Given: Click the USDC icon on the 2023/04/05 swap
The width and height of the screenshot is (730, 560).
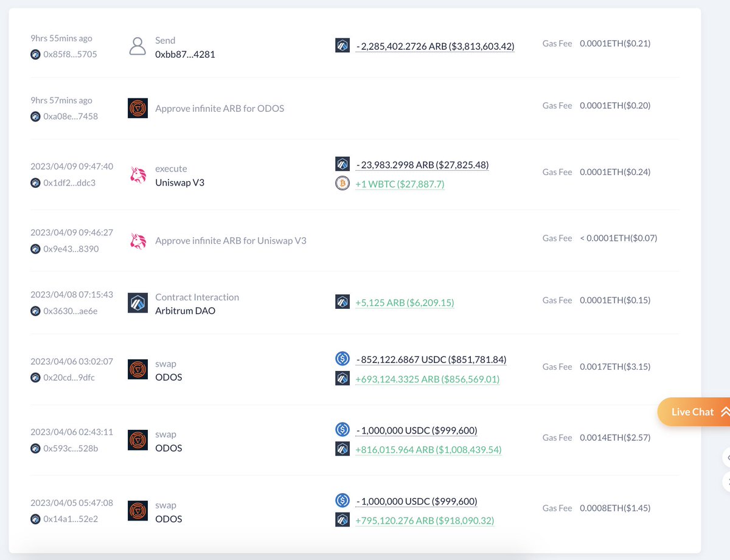Looking at the screenshot, I should [342, 500].
